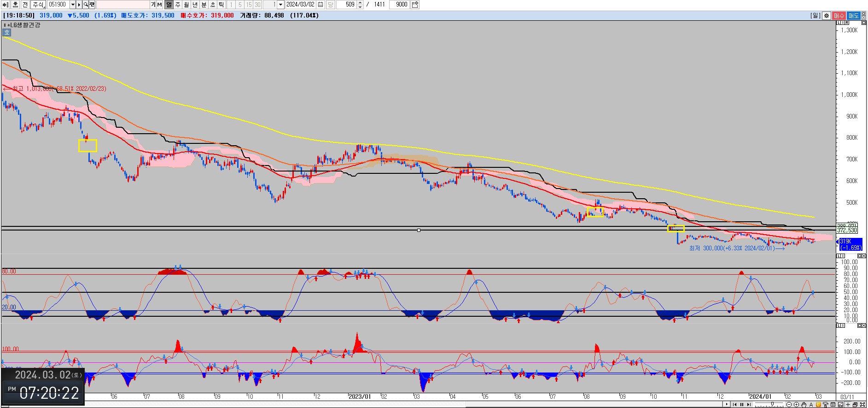Click the L I R axis toggle on price panel
Viewport: 868px width, 408px height.
coord(842,23)
